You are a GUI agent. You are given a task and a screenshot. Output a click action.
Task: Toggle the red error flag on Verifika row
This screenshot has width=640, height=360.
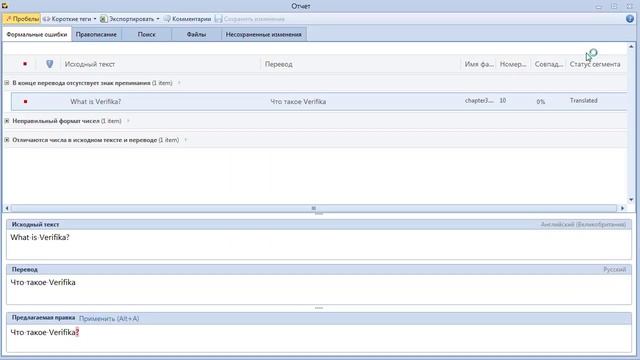point(25,101)
